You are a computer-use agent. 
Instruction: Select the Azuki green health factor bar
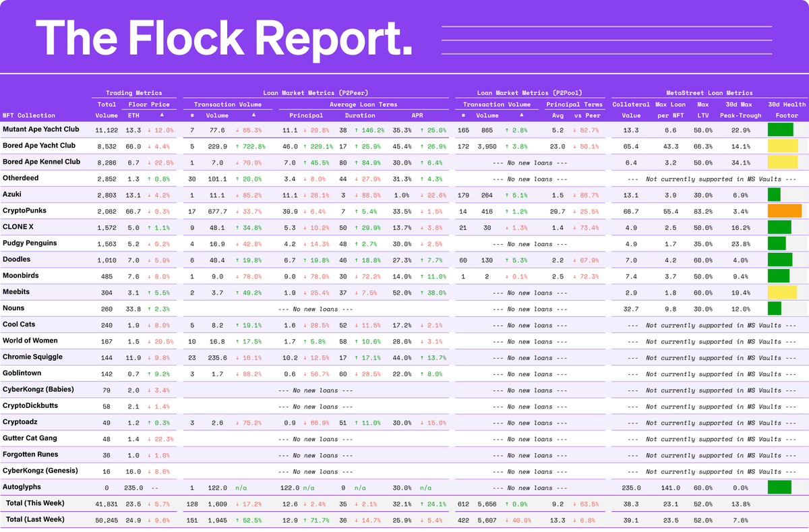pyautogui.click(x=774, y=195)
